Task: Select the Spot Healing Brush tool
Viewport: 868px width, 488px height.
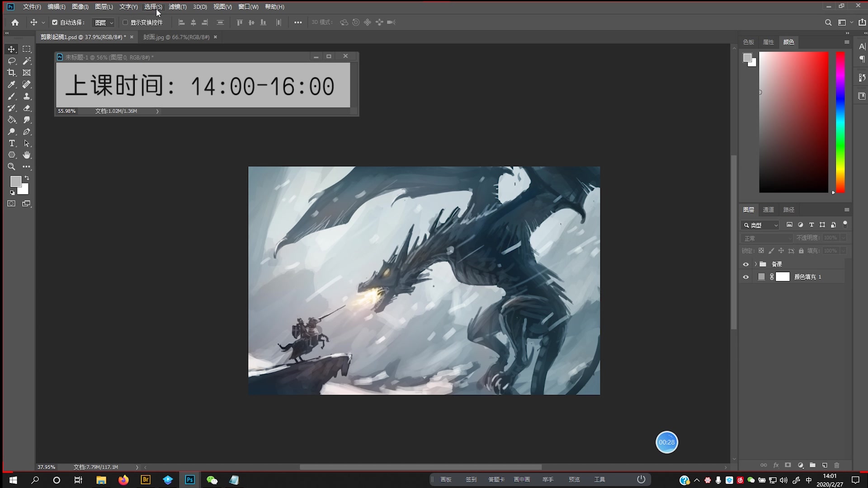Action: pos(27,84)
